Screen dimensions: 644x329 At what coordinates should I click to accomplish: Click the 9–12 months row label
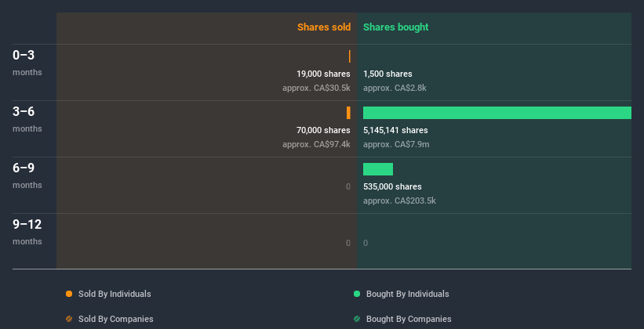[x=27, y=232]
